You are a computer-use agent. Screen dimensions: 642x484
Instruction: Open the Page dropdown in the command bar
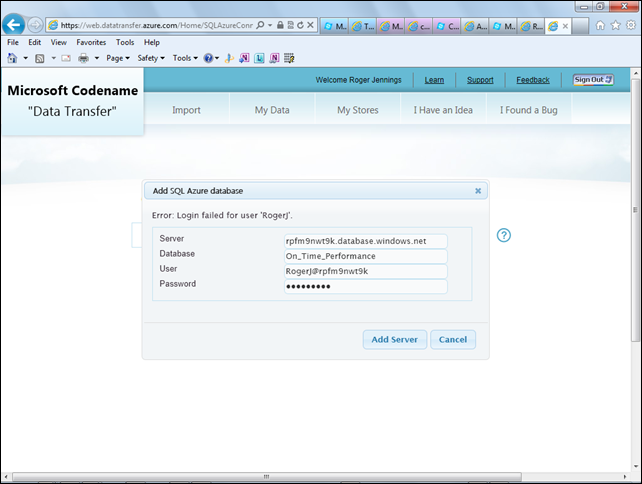118,58
